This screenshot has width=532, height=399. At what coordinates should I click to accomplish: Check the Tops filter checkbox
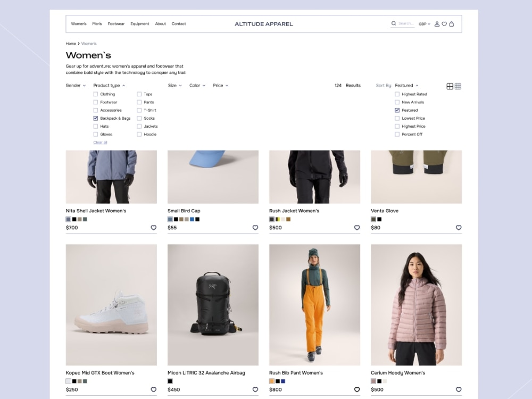click(x=139, y=94)
